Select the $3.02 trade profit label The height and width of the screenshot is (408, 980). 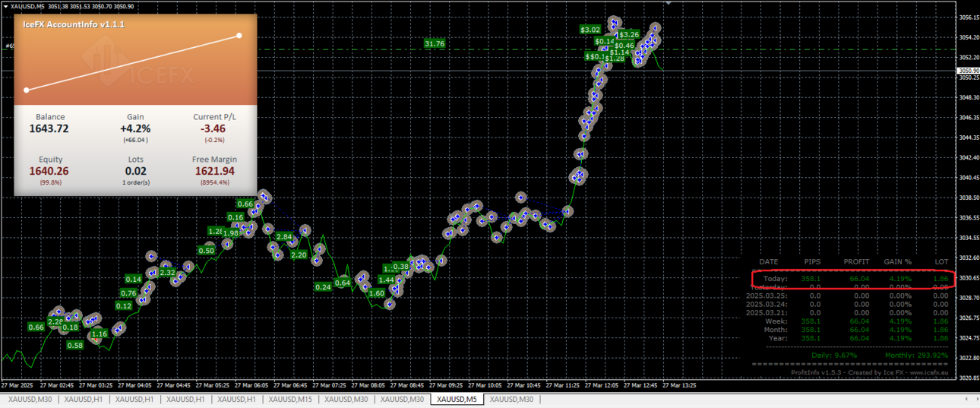(590, 30)
